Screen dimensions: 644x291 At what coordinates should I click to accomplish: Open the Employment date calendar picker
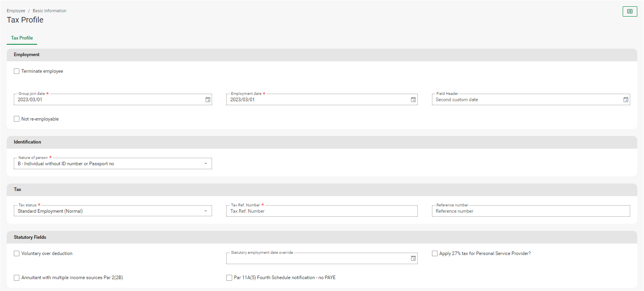413,100
